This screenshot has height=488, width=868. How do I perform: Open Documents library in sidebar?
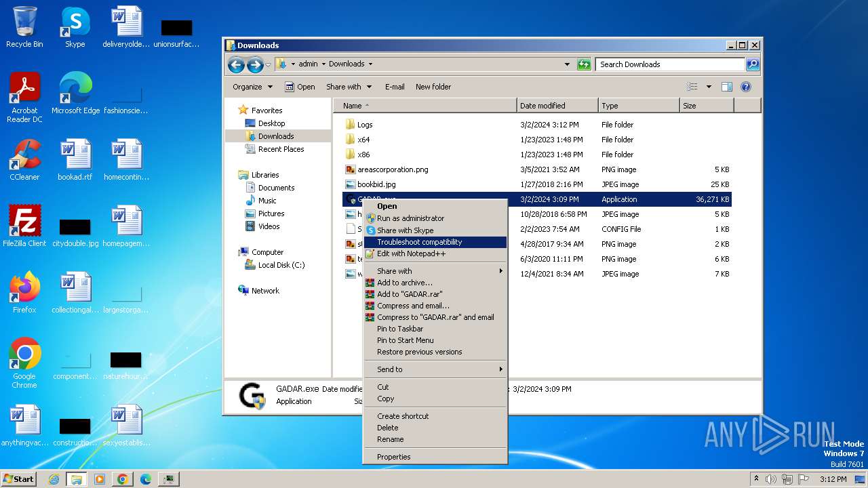coord(276,188)
